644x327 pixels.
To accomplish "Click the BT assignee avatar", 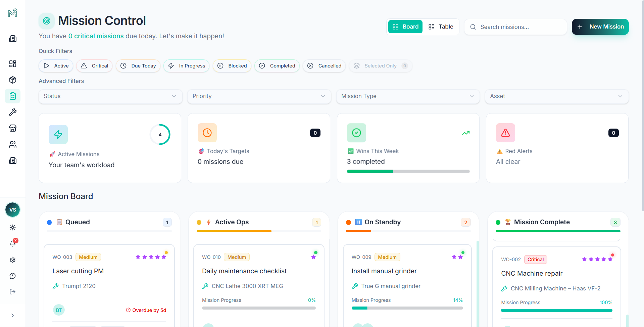I will click(59, 310).
